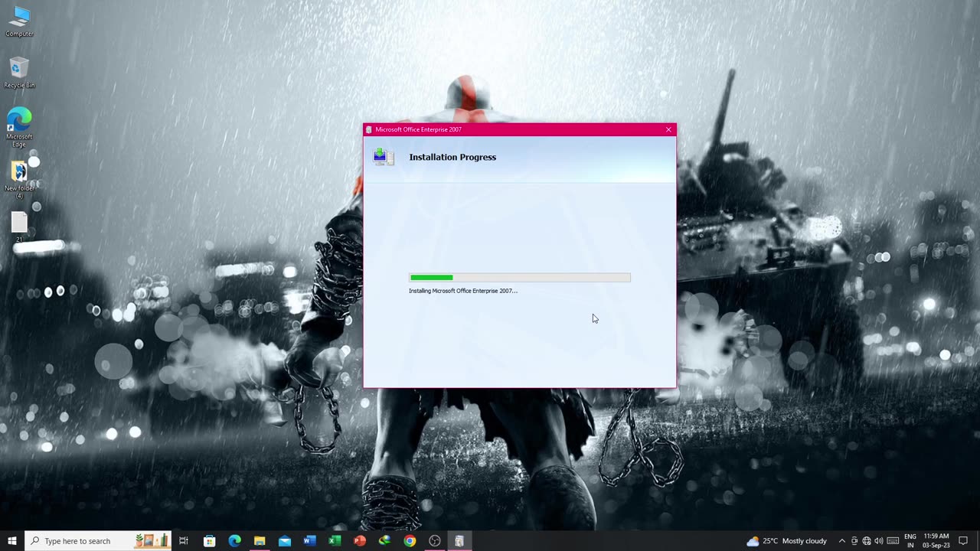Open Internet Download Manager taskbar icon
The height and width of the screenshot is (551, 980).
click(384, 541)
